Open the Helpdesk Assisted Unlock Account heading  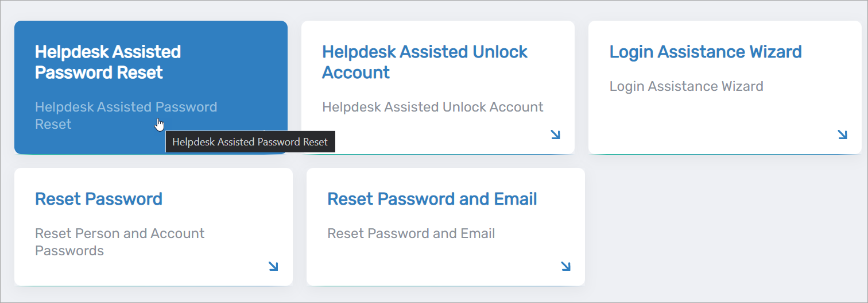click(425, 62)
